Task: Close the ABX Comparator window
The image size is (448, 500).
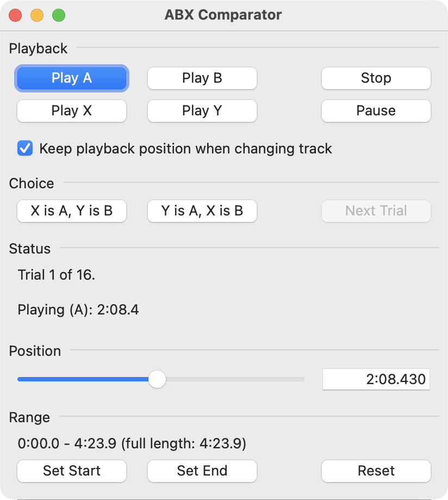Action: pos(15,15)
